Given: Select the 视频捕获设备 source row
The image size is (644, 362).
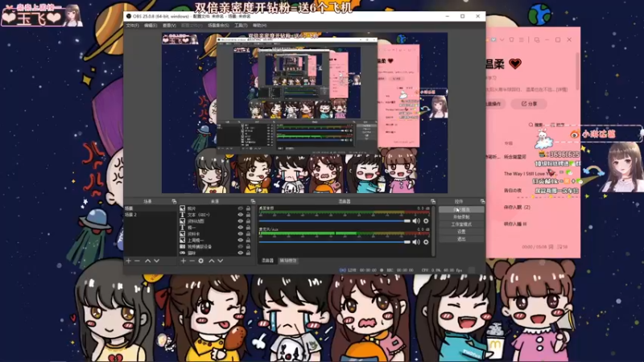Looking at the screenshot, I should [215, 247].
